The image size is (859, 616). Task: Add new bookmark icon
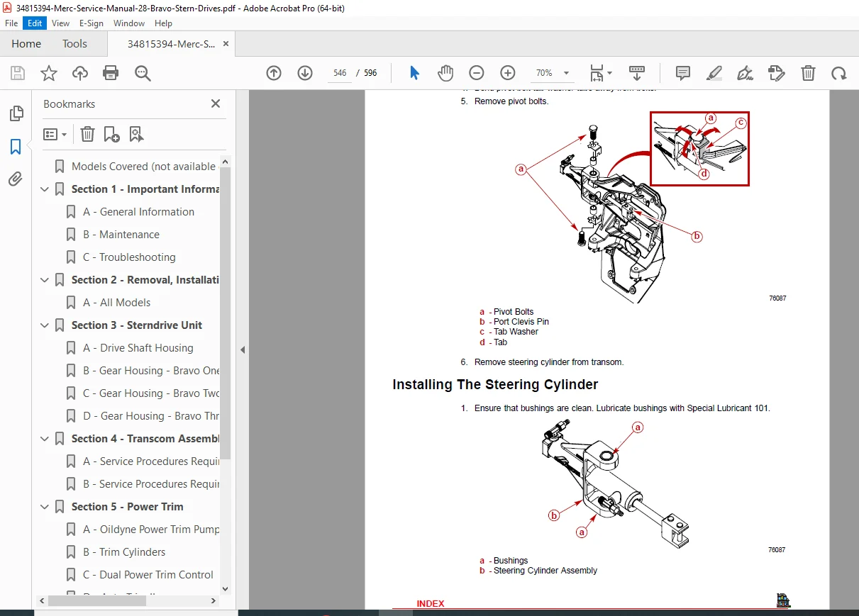pos(111,134)
